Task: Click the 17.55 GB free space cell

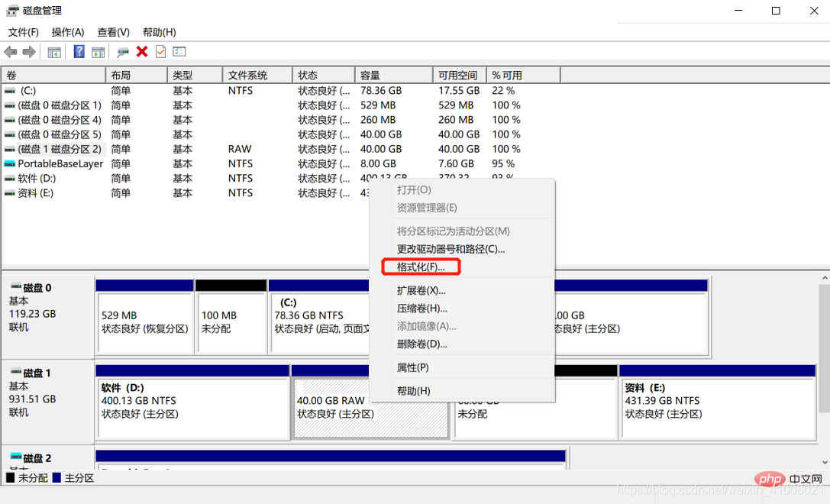Action: pyautogui.click(x=458, y=91)
